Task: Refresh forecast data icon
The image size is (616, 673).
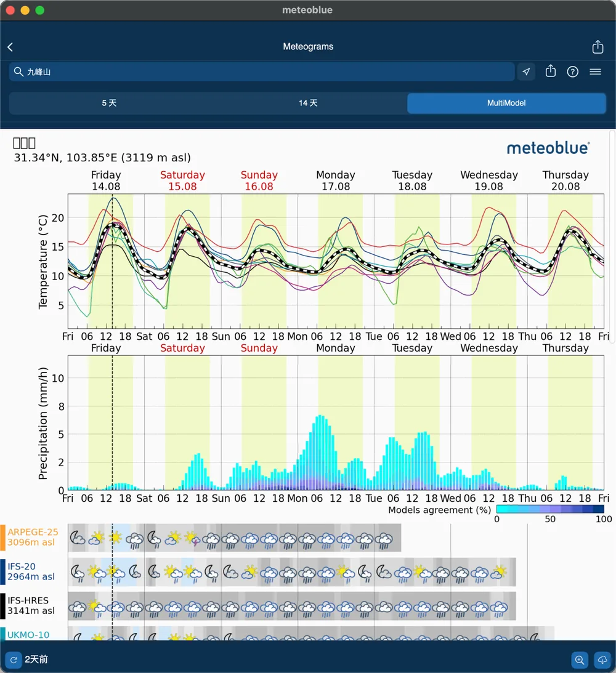Action: (x=14, y=659)
